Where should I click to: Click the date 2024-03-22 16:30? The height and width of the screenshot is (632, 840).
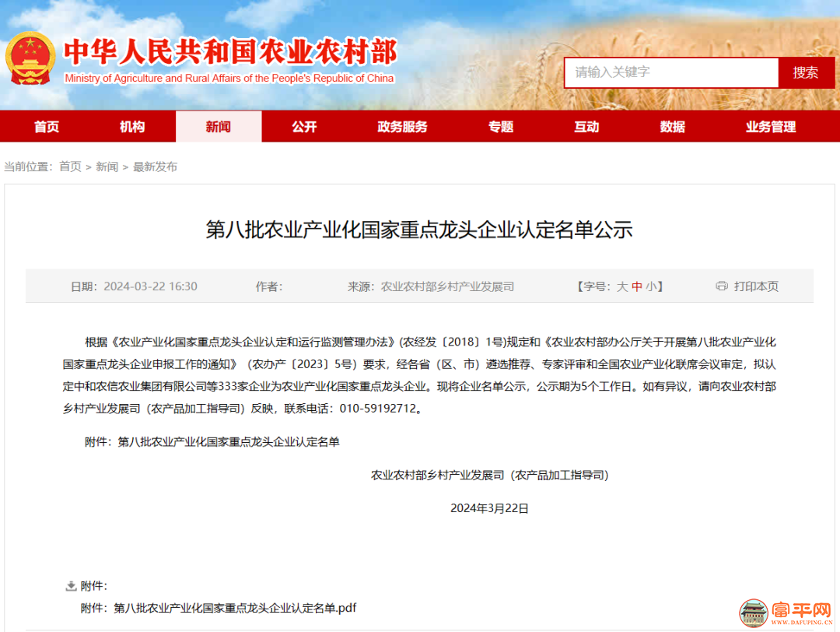coord(151,286)
